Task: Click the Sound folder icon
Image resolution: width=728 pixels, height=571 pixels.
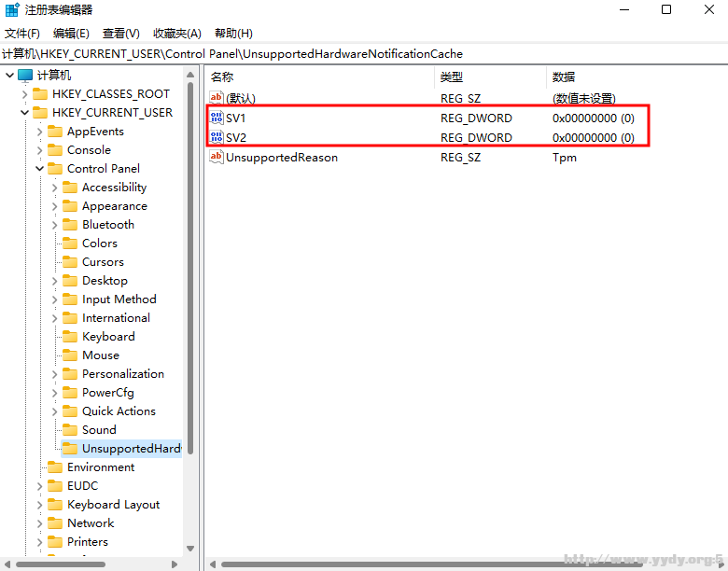Action: tap(70, 430)
